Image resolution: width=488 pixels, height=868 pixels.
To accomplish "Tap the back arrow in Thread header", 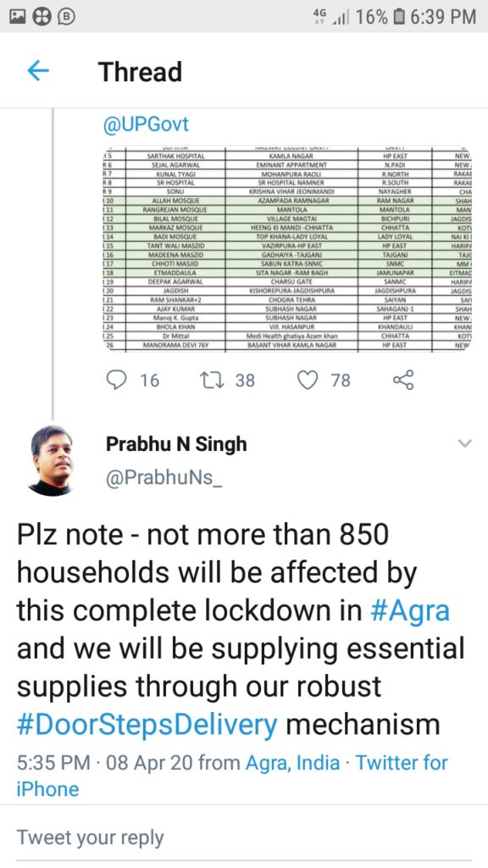I will 37,71.
